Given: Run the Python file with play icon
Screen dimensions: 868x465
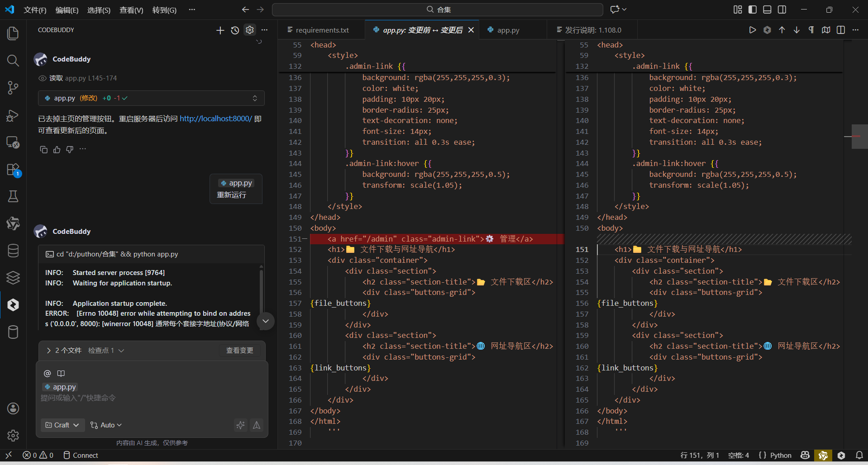Looking at the screenshot, I should pos(752,30).
